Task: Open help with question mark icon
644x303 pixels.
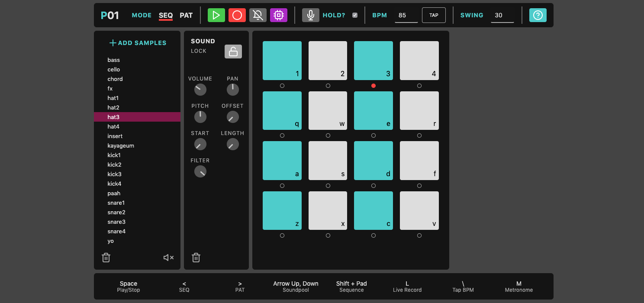Action: point(538,15)
